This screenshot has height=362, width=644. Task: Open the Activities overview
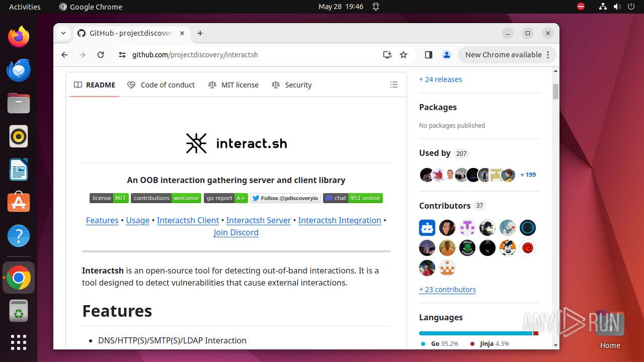(25, 7)
